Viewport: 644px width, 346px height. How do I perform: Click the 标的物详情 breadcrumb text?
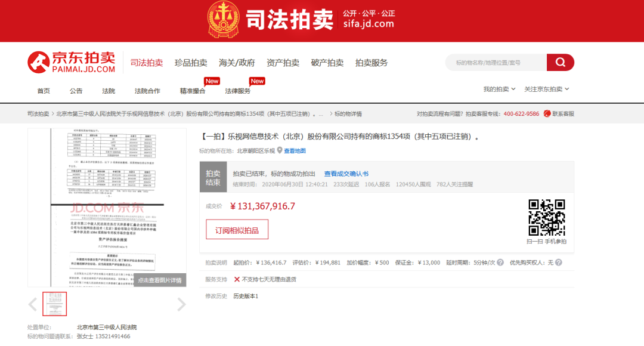point(348,114)
